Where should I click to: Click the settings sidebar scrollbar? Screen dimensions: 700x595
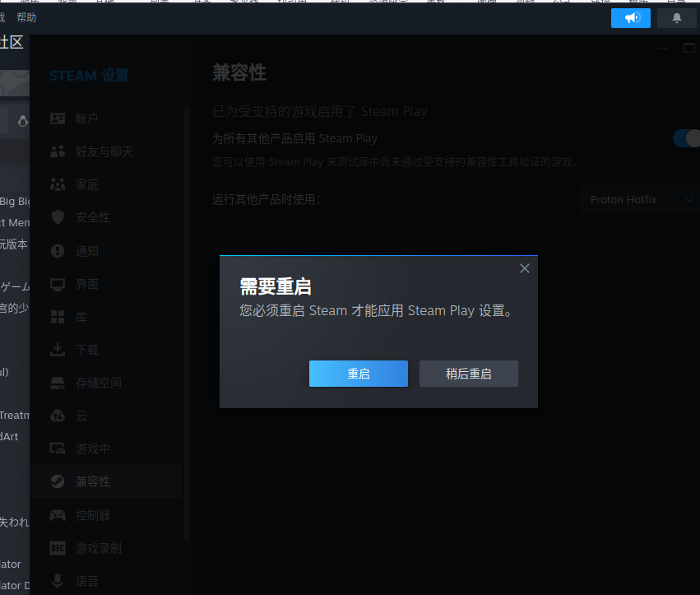pos(186,323)
